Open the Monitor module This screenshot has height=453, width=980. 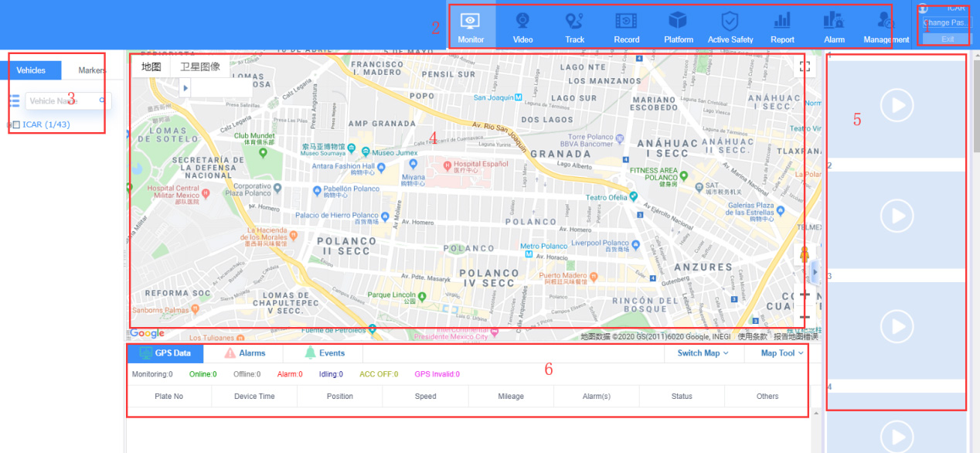[x=471, y=28]
